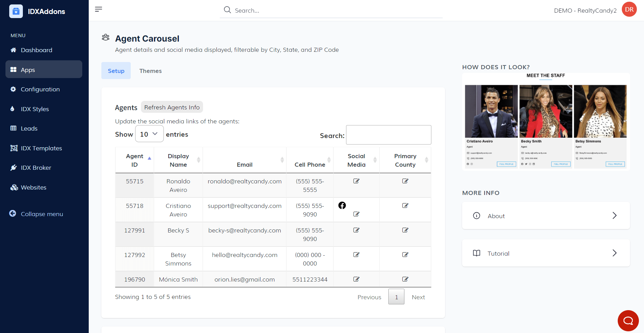Expand the Tutorial section
This screenshot has width=644, height=333.
[546, 253]
